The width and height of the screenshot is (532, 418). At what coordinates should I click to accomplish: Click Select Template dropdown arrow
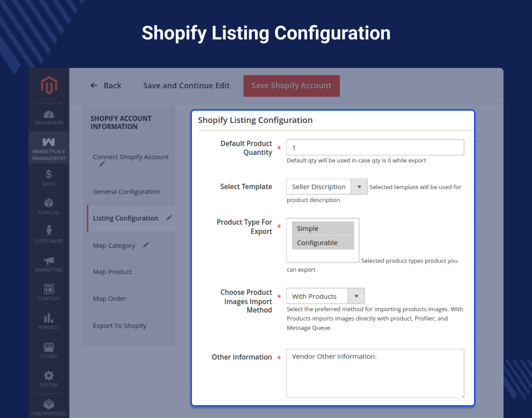[359, 187]
